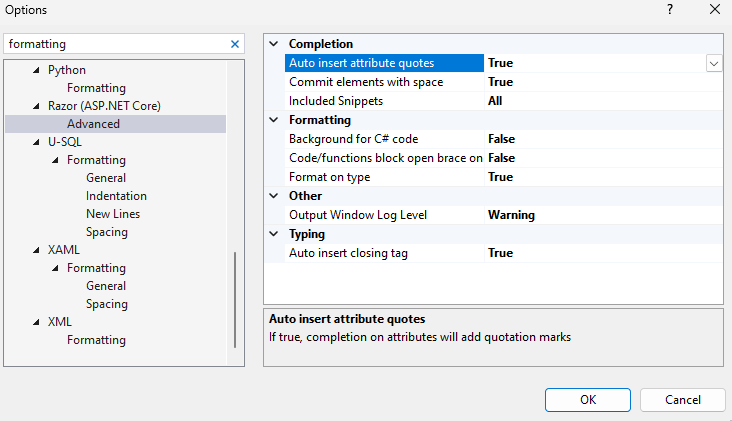732x421 pixels.
Task: Select Indentation under U-SQL Formatting
Action: (x=116, y=196)
